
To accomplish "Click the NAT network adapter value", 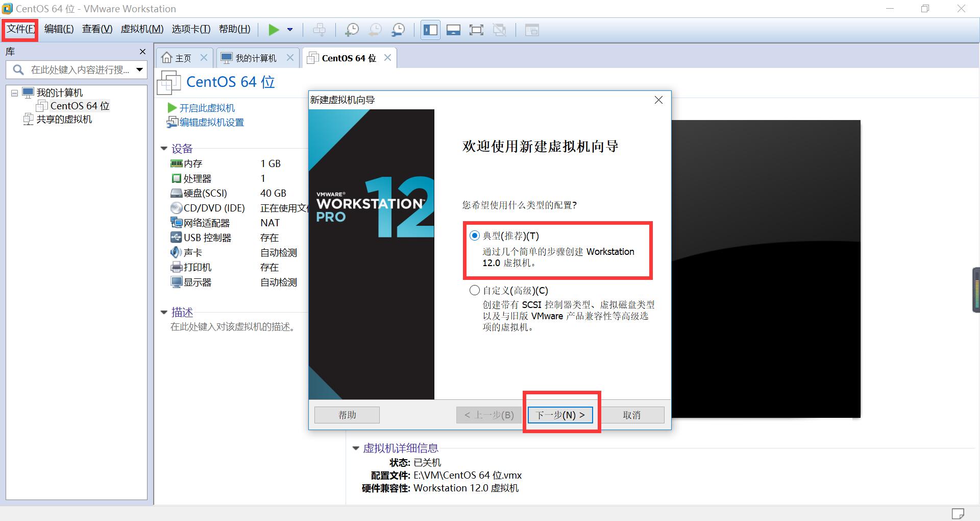I will point(270,223).
